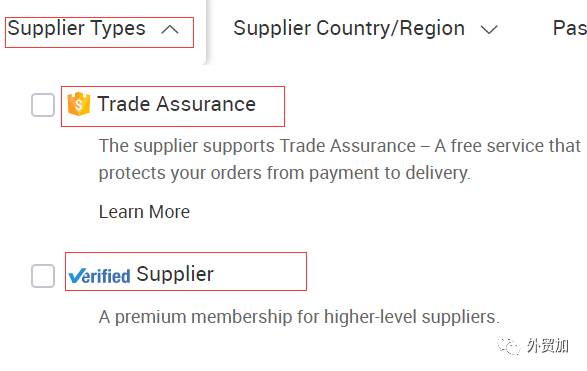This screenshot has height=371, width=587.
Task: Click the second line about payment to delivery
Action: 284,173
